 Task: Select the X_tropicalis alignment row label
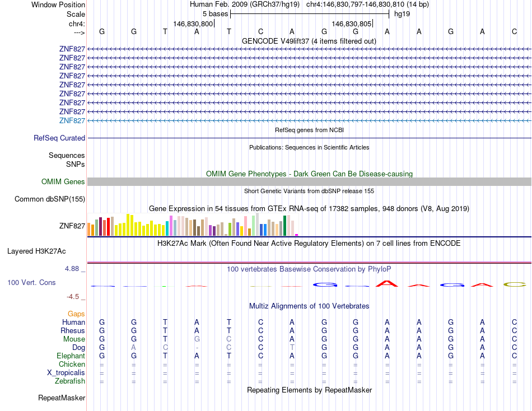click(x=66, y=373)
